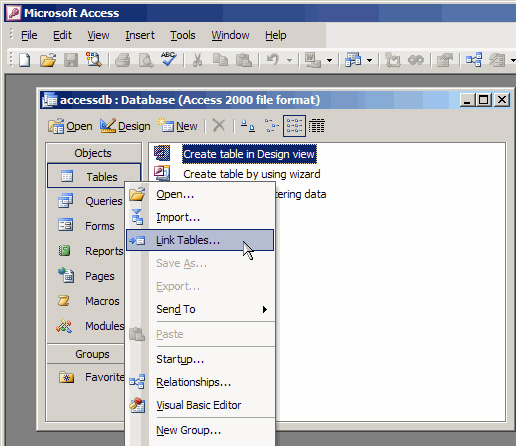Expand the Send To submenu arrow

pyautogui.click(x=265, y=309)
